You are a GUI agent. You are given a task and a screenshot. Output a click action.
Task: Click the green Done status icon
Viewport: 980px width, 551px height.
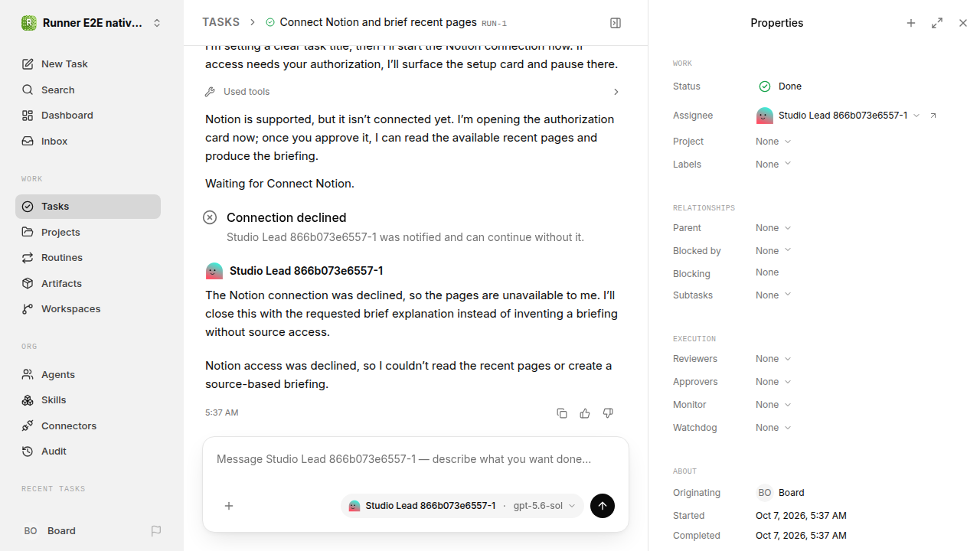tap(765, 86)
